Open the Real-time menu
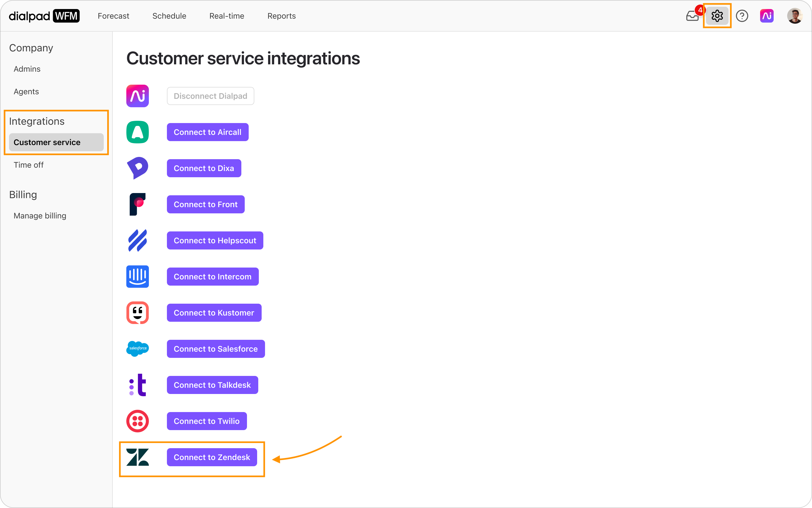The height and width of the screenshot is (508, 812). (227, 16)
